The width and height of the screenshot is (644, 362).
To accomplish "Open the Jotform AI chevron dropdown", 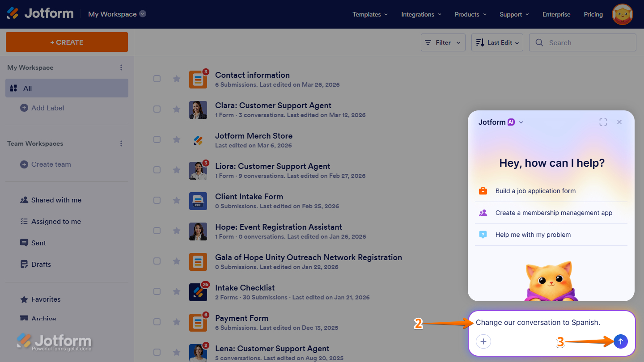I will click(x=521, y=122).
